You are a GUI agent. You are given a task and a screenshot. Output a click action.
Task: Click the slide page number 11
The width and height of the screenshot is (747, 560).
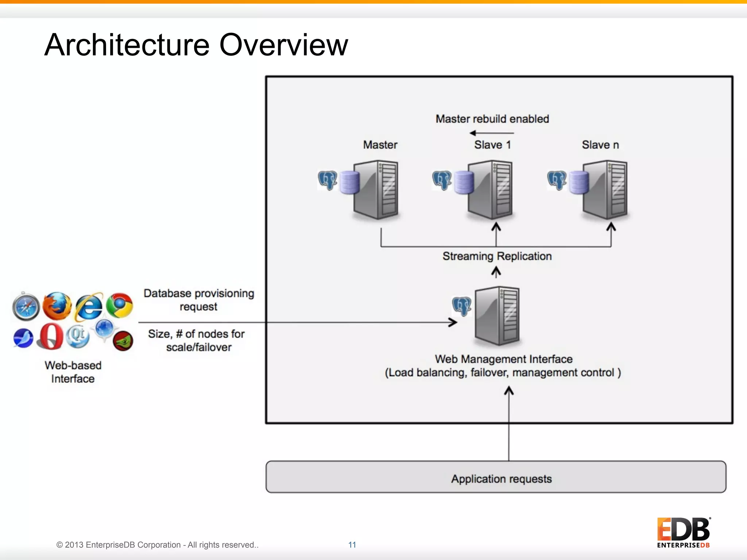352,545
